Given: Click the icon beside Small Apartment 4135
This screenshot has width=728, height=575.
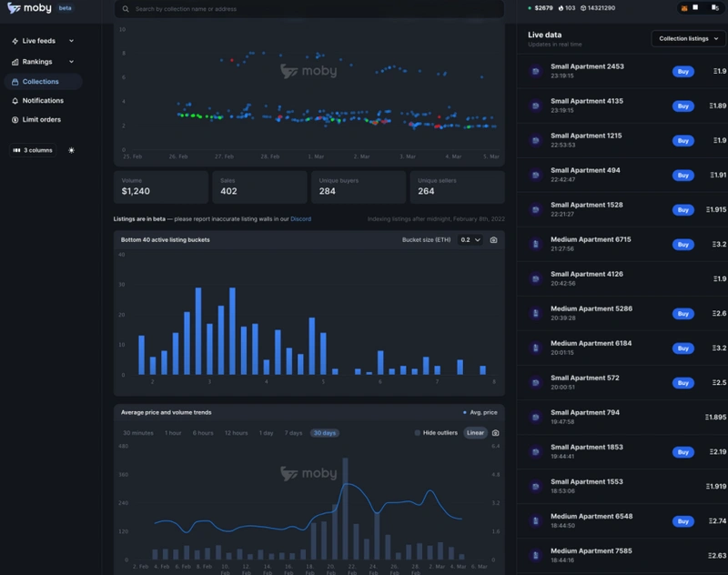Looking at the screenshot, I should click(x=535, y=106).
